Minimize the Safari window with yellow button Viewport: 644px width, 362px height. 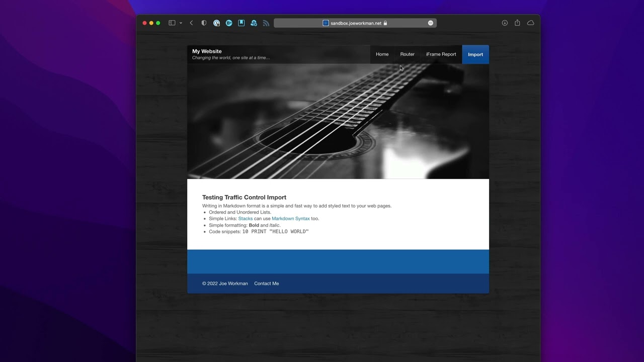151,23
